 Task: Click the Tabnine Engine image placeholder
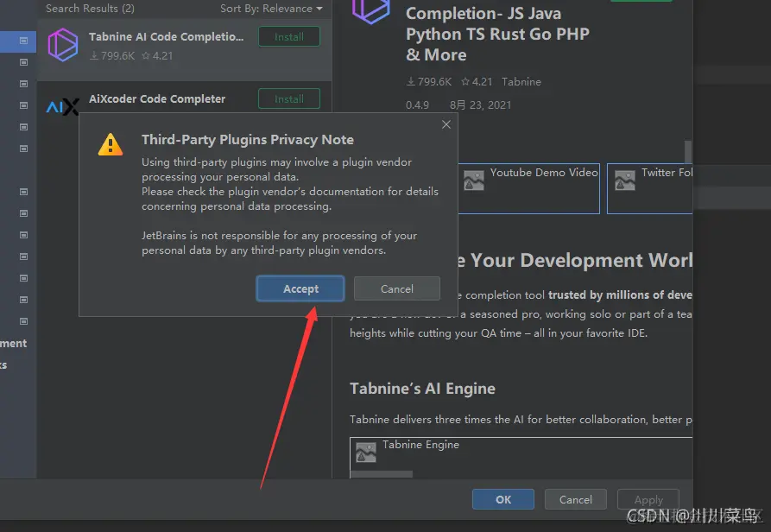tap(366, 453)
